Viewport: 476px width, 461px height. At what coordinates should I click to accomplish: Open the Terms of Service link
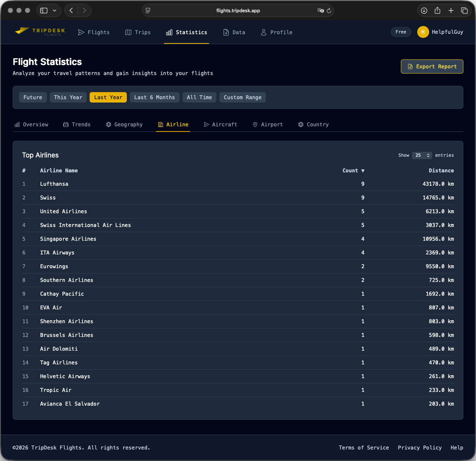(364, 448)
